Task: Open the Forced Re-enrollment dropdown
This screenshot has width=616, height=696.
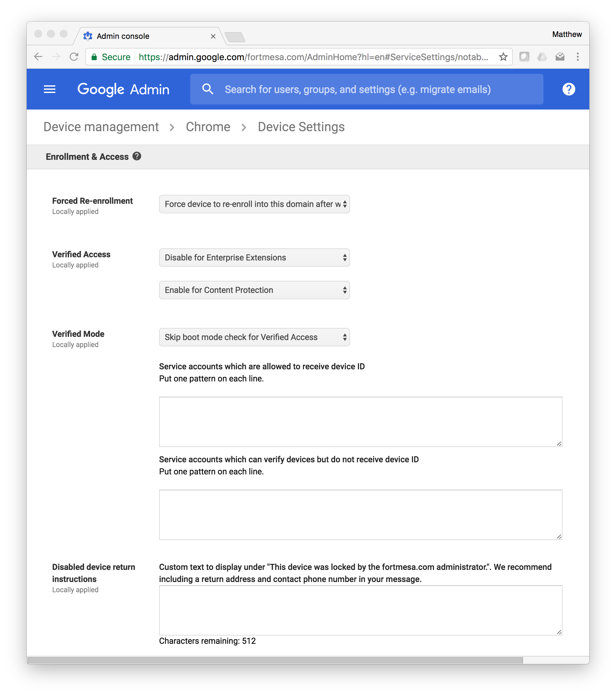Action: 254,204
